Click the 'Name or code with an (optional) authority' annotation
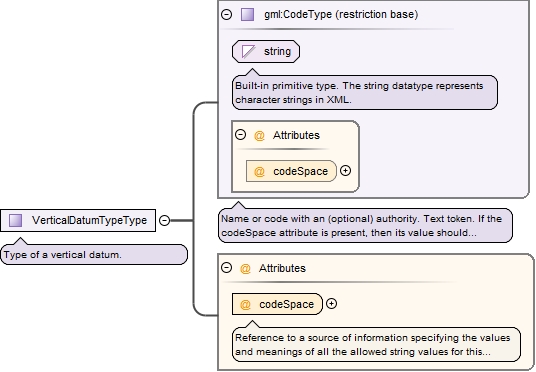Viewport: 536px width, 372px height. point(365,225)
